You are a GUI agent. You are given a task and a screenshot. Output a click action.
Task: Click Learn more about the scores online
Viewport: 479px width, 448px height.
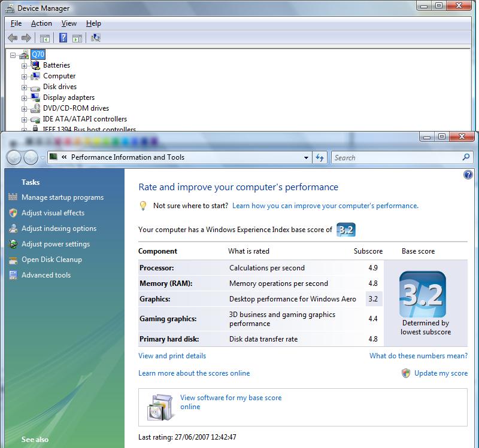[194, 373]
